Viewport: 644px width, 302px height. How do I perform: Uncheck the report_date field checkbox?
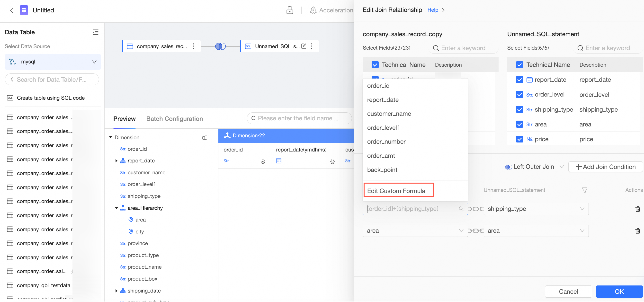coord(519,80)
